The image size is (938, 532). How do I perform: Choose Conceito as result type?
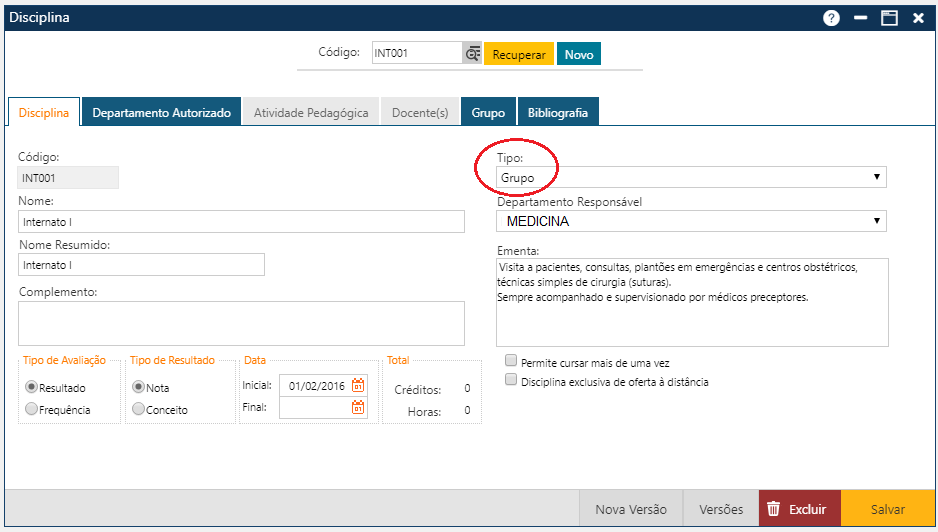point(139,409)
